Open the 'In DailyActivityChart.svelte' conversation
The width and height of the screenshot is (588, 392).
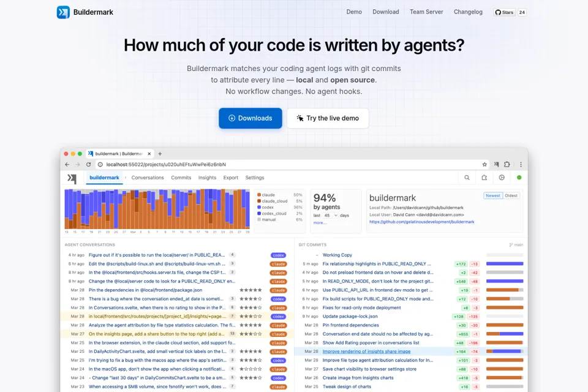[157, 352]
